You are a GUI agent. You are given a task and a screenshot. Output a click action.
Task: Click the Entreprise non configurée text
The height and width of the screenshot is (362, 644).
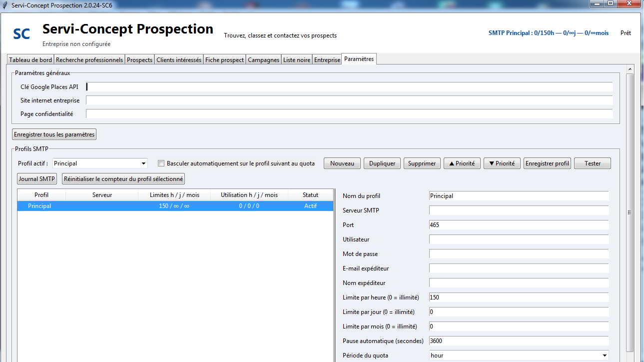[76, 44]
